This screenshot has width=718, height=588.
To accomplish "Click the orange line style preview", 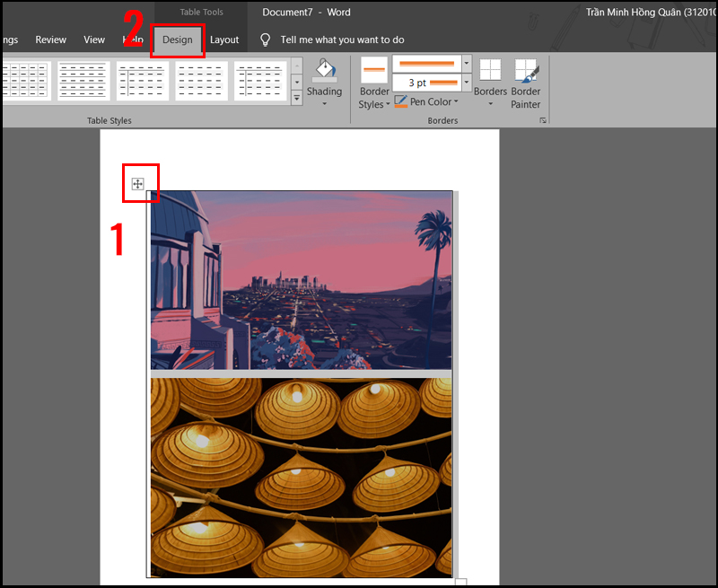I will [x=427, y=64].
